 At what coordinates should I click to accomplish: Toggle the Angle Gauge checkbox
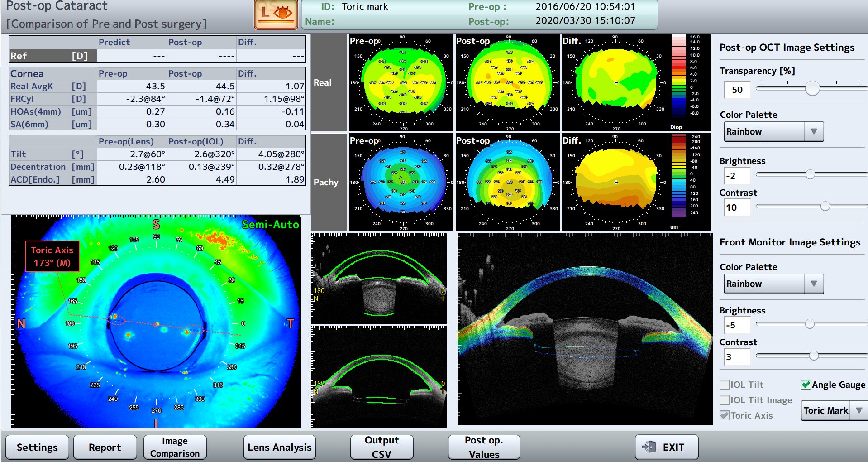click(x=806, y=385)
